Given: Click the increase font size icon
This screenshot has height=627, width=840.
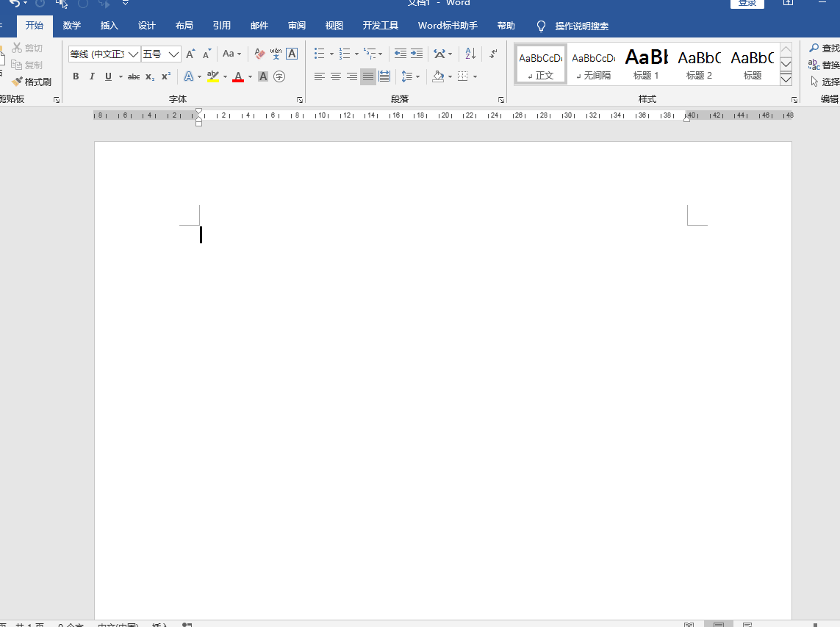Looking at the screenshot, I should coord(190,54).
